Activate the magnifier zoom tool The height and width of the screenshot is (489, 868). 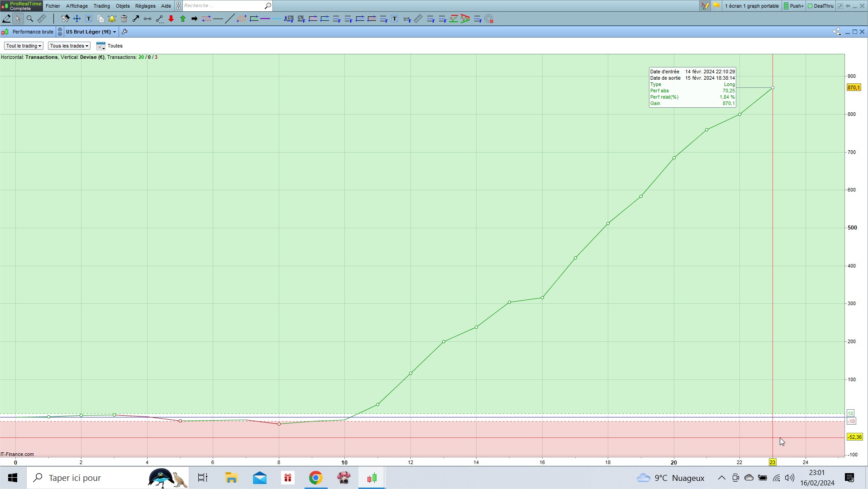pyautogui.click(x=30, y=19)
